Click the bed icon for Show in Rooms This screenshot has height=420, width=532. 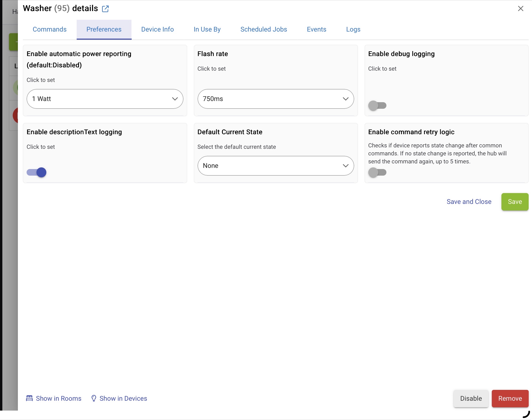point(29,398)
